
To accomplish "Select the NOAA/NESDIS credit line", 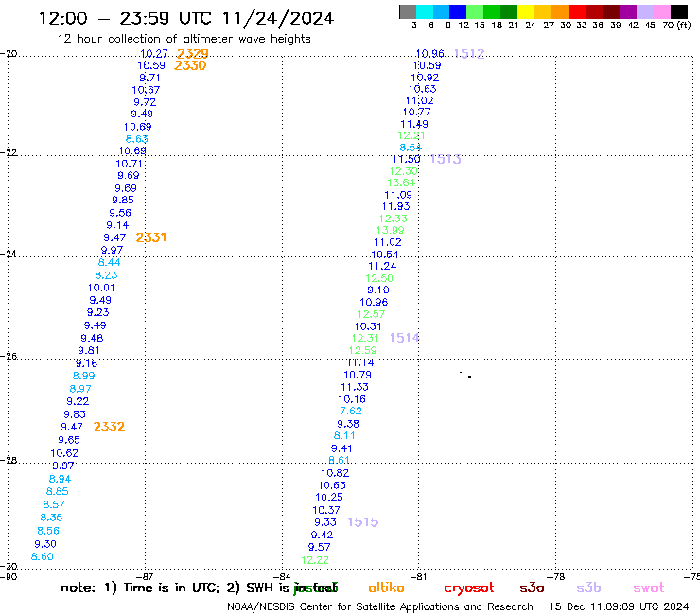I will [x=380, y=606].
